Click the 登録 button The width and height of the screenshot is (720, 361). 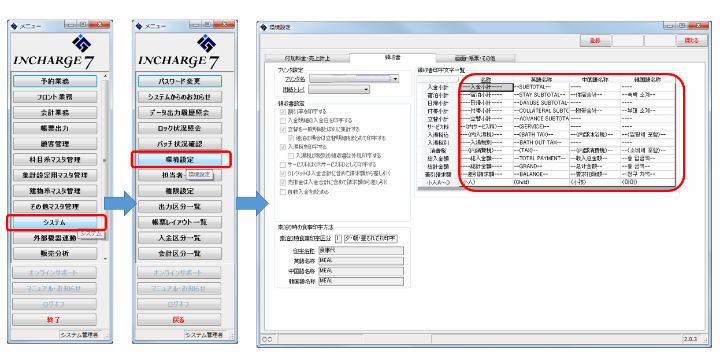(595, 40)
